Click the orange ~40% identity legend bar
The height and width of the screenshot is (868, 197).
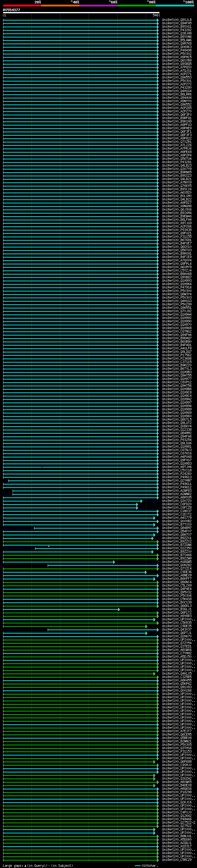(x=60, y=6)
